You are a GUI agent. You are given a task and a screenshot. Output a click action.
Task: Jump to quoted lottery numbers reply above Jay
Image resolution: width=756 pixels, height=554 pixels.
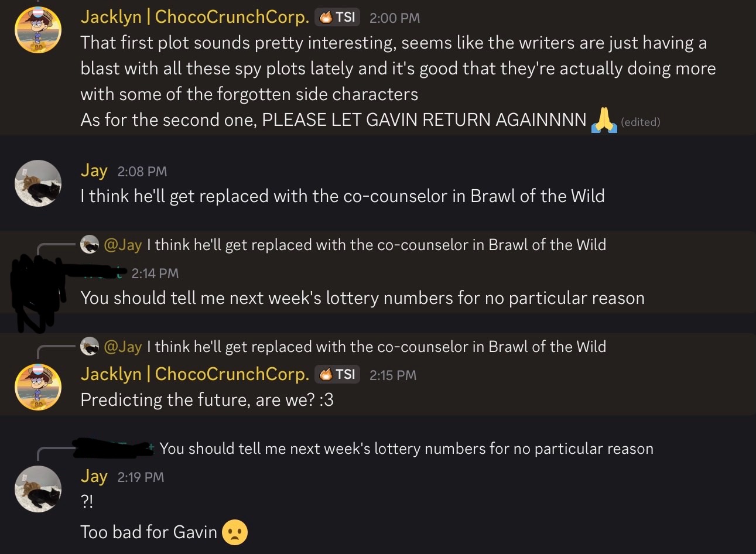coord(406,449)
